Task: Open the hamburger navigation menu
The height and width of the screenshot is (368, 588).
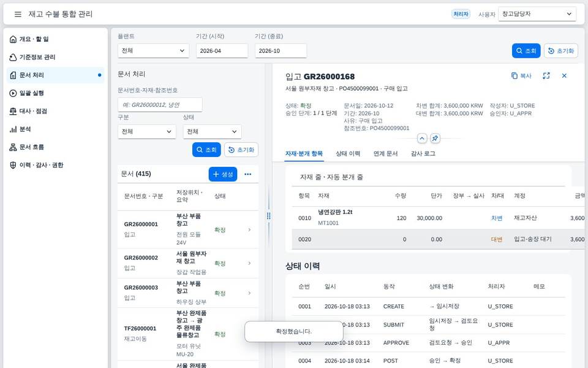Action: pos(18,14)
